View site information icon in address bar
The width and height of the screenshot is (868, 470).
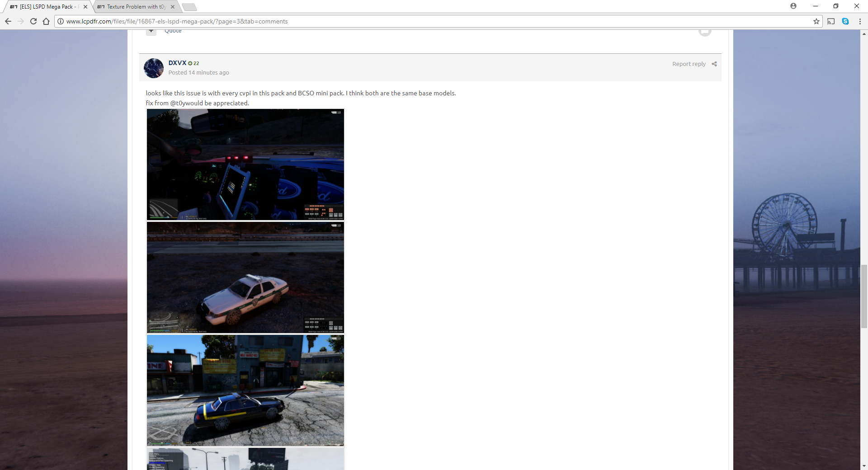pyautogui.click(x=61, y=21)
